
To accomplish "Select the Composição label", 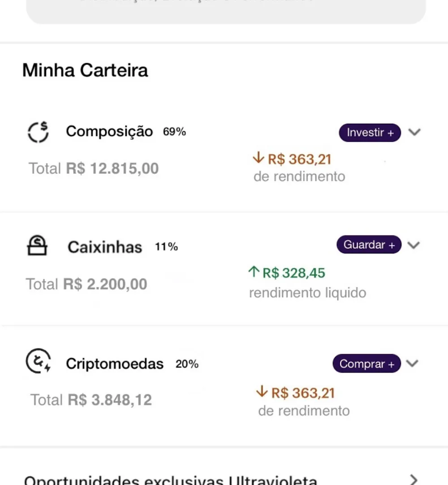I will [109, 132].
